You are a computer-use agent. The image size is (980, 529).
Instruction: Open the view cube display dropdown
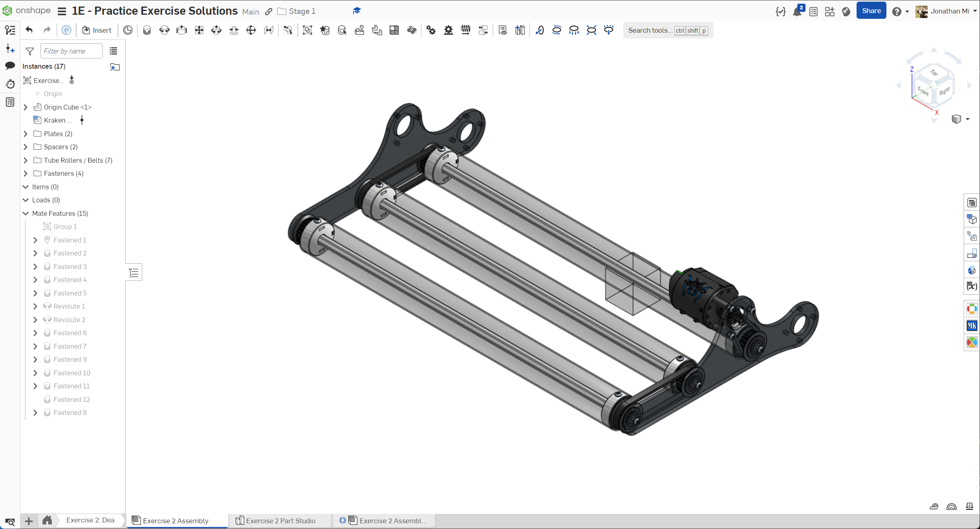point(968,119)
